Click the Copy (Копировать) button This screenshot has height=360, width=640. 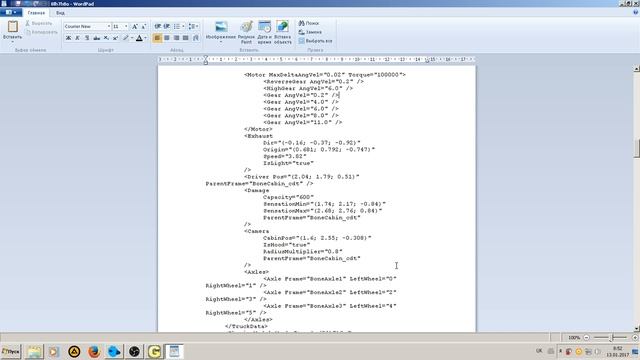pyautogui.click(x=41, y=32)
